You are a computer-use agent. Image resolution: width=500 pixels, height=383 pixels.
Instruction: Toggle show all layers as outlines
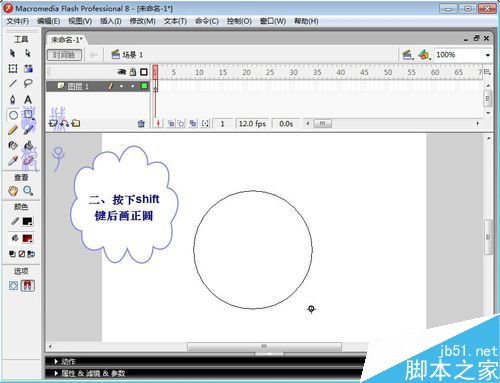pos(144,72)
